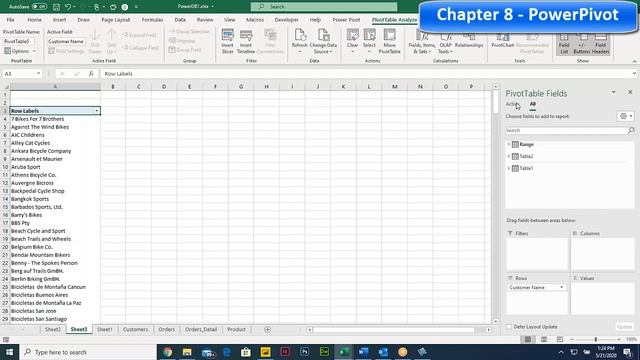Open Chrome from the taskbar

click(x=167, y=352)
